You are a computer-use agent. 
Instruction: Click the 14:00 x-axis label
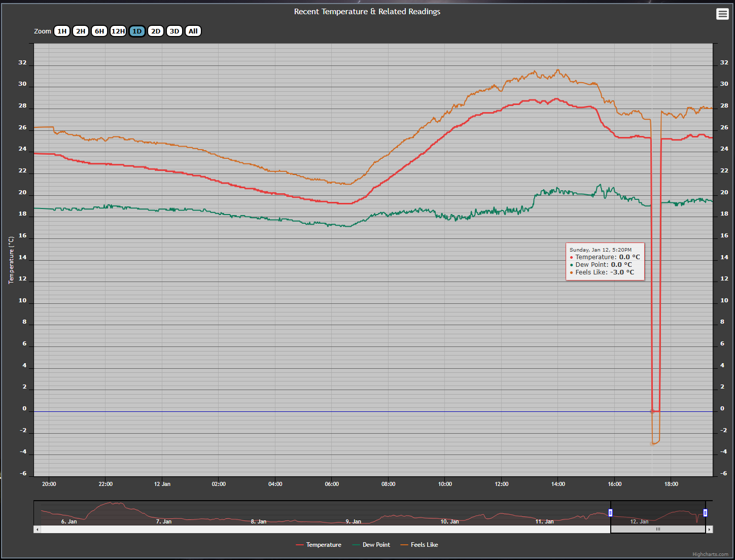click(x=558, y=484)
